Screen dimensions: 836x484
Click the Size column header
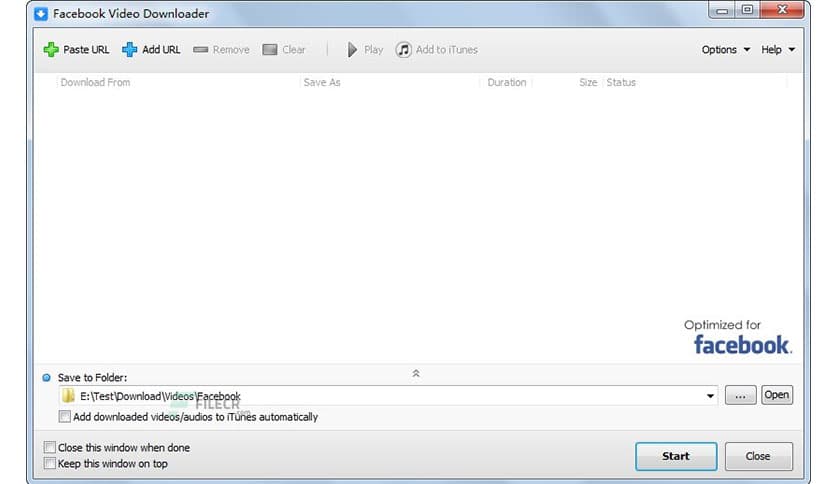[x=588, y=82]
